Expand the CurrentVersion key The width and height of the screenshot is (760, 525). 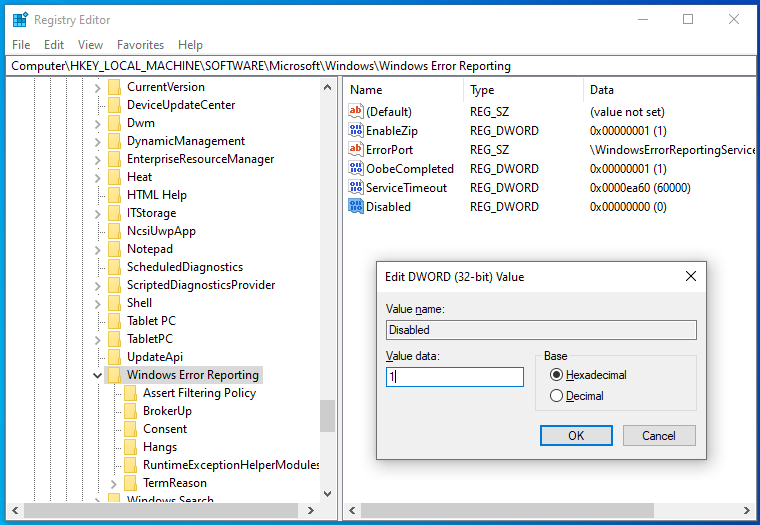(97, 88)
